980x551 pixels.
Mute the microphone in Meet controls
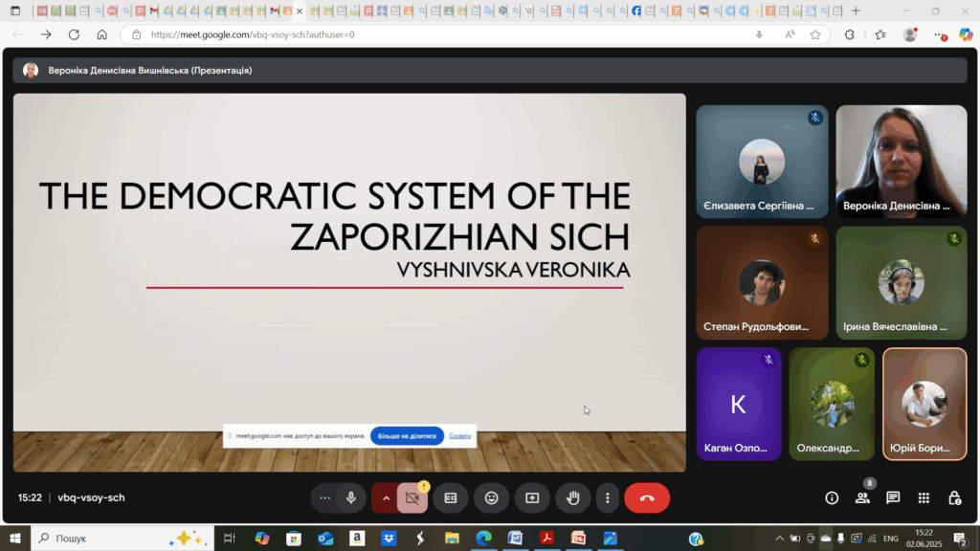coord(351,497)
